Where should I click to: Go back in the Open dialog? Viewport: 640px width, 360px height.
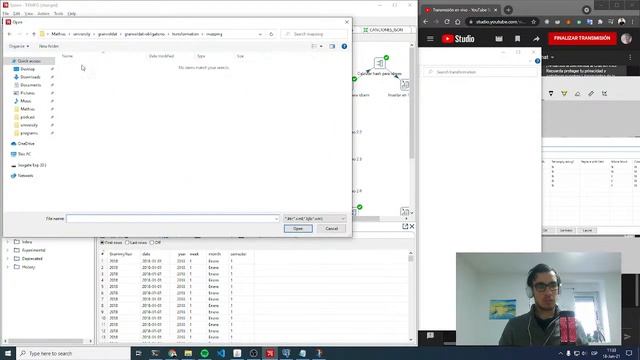[9, 34]
